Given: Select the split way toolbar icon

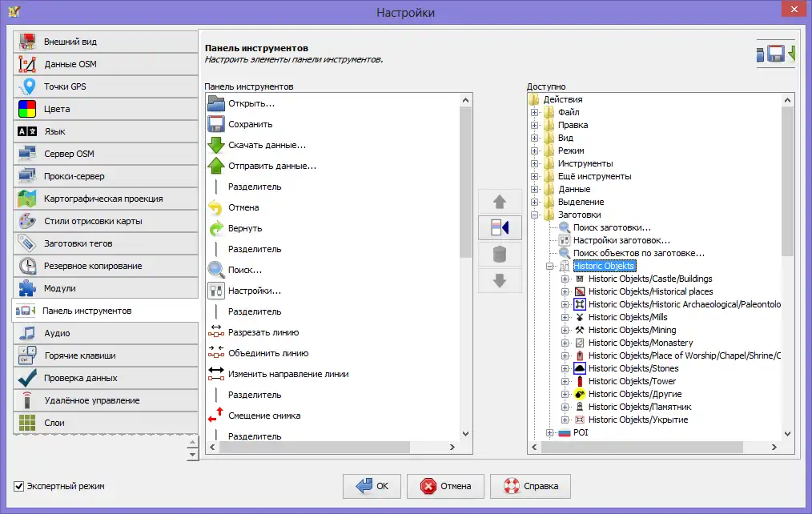Looking at the screenshot, I should click(x=216, y=332).
